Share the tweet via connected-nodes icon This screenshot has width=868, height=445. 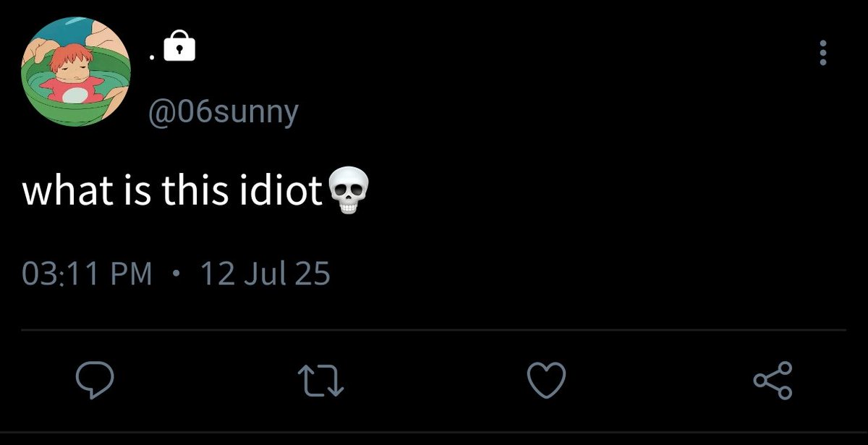coord(773,381)
